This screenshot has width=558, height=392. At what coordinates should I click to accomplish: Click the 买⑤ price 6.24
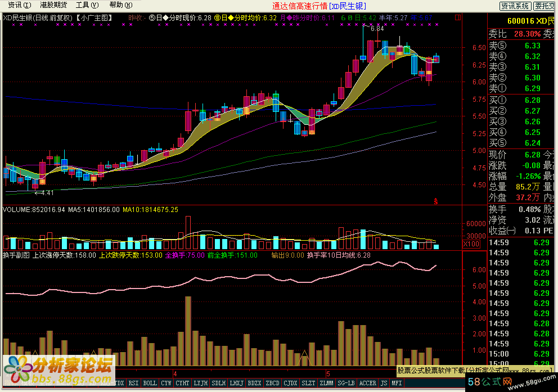click(x=532, y=143)
